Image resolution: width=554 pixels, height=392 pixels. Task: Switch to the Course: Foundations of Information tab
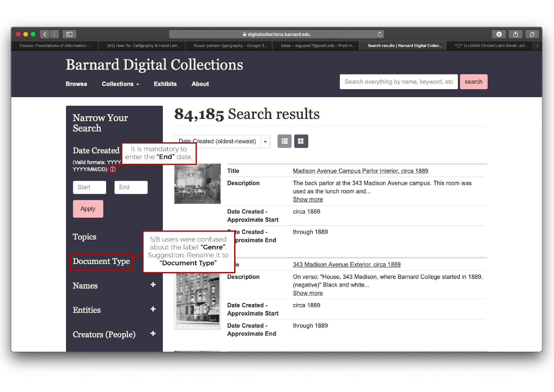point(55,46)
